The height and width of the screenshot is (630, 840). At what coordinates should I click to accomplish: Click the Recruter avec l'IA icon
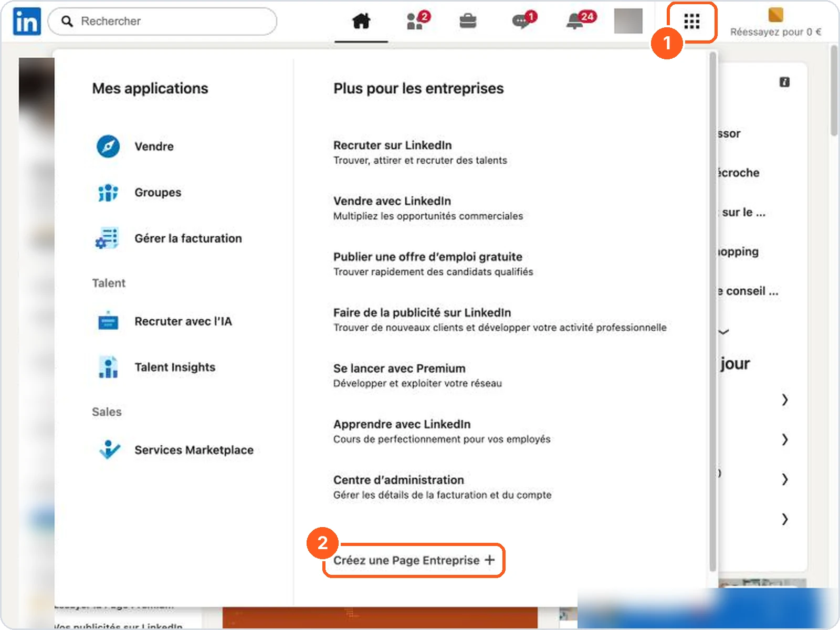click(x=108, y=321)
